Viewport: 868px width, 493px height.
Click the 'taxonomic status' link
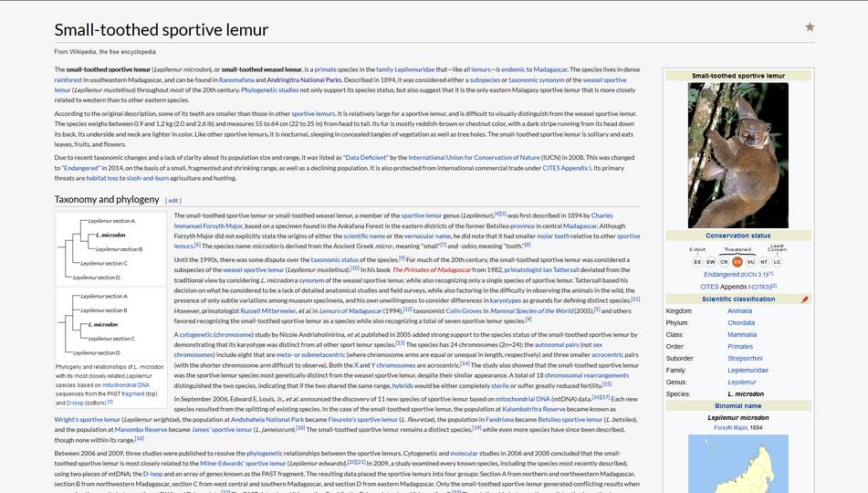[x=334, y=259]
